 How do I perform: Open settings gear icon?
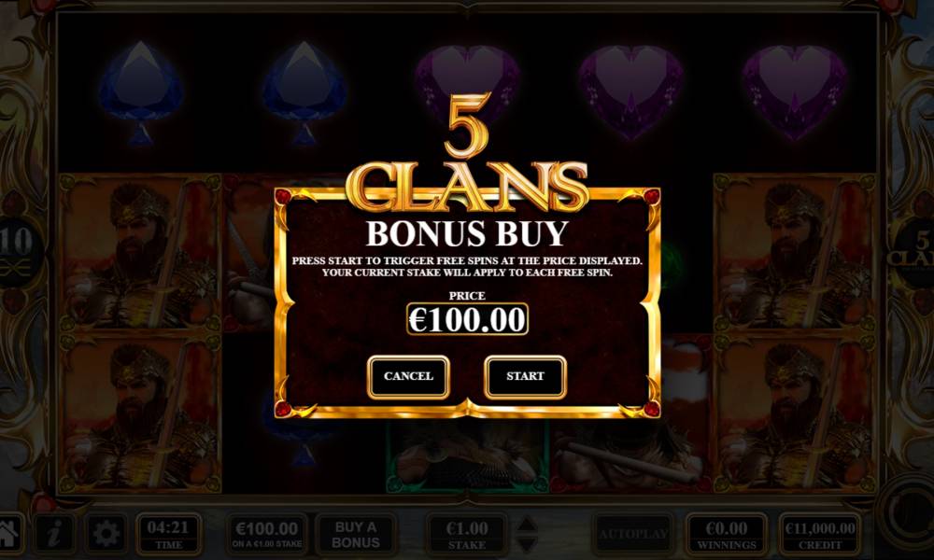(x=106, y=534)
